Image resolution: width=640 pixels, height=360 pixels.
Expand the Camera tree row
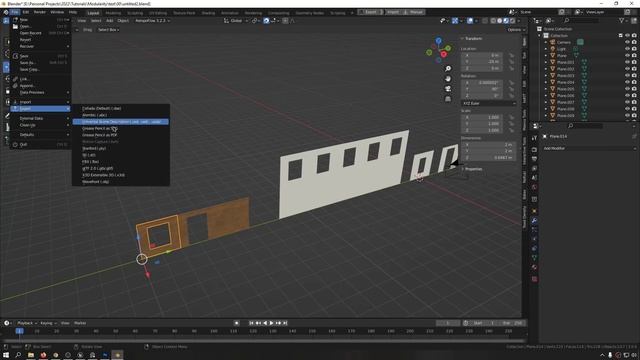point(546,42)
